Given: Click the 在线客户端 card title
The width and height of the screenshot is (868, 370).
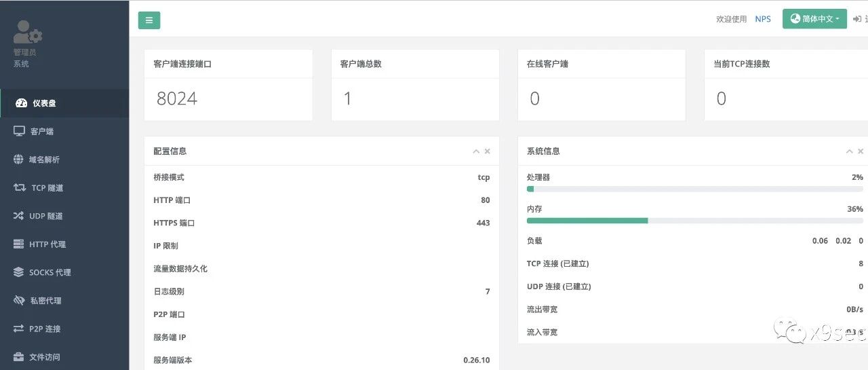Looking at the screenshot, I should click(x=547, y=64).
